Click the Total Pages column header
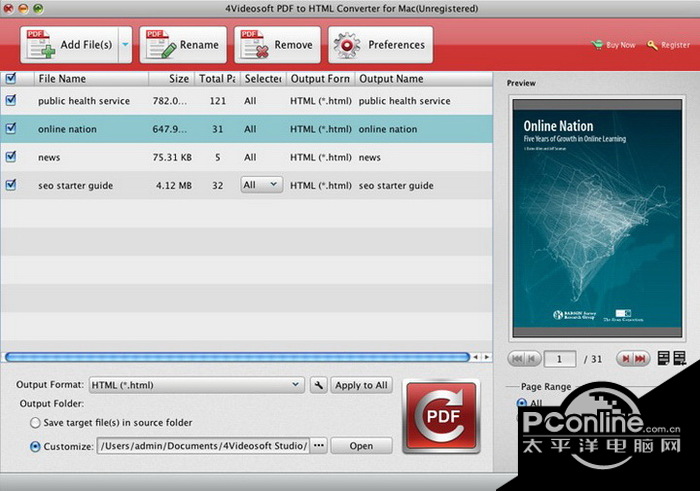The height and width of the screenshot is (491, 700). coord(217,79)
